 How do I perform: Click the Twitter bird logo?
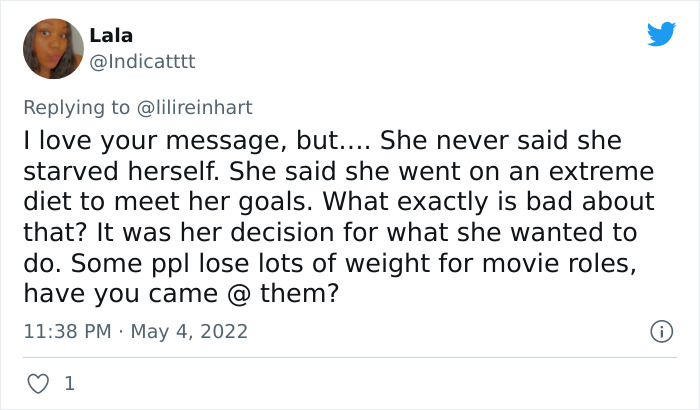pos(661,35)
